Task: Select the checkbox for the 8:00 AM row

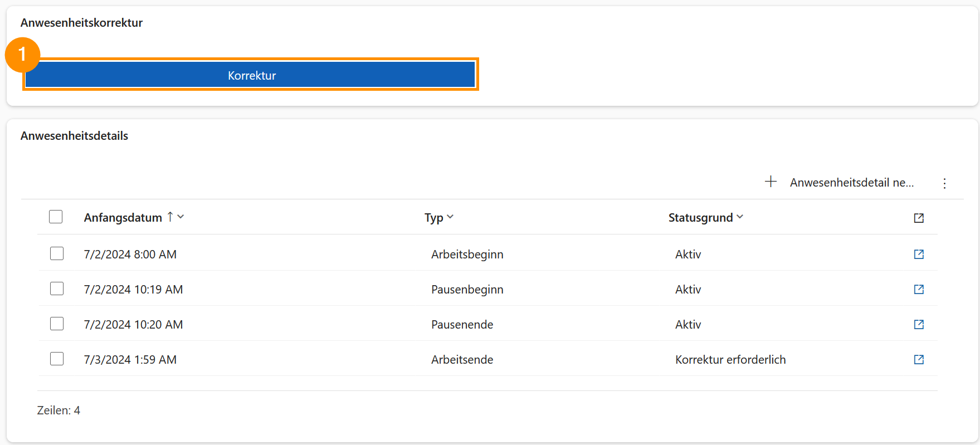Action: (x=57, y=254)
